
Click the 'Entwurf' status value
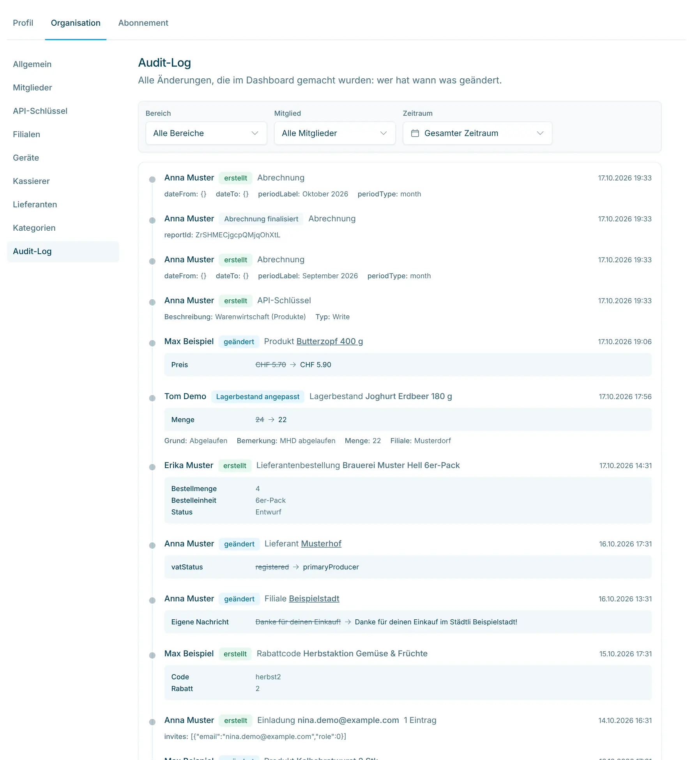click(268, 512)
